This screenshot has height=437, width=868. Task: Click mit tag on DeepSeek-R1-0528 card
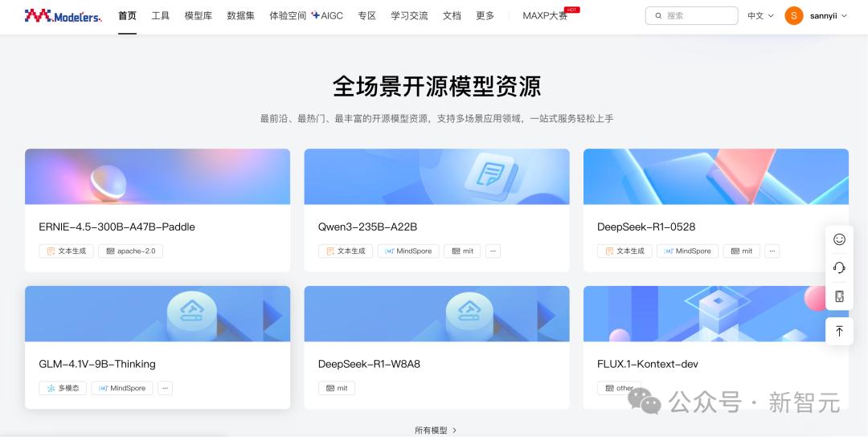[742, 251]
